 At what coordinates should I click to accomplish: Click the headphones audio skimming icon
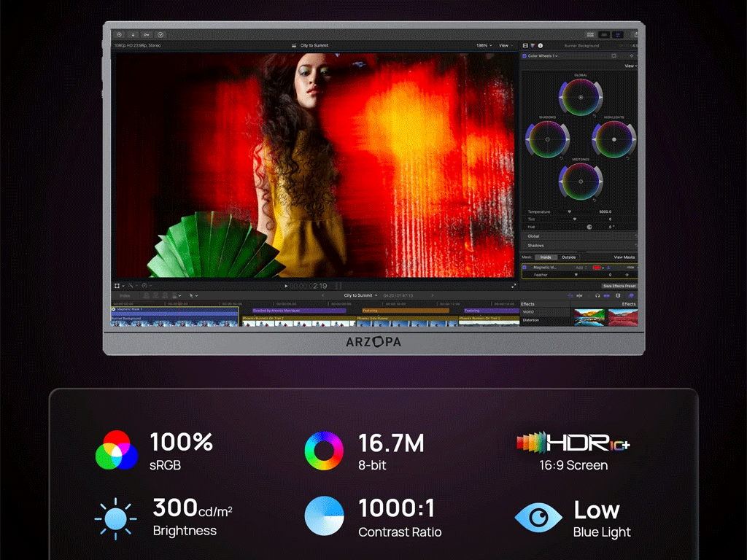(597, 296)
